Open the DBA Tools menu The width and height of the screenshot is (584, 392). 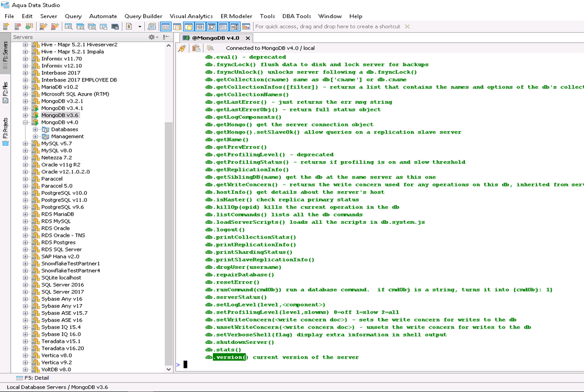click(x=295, y=16)
